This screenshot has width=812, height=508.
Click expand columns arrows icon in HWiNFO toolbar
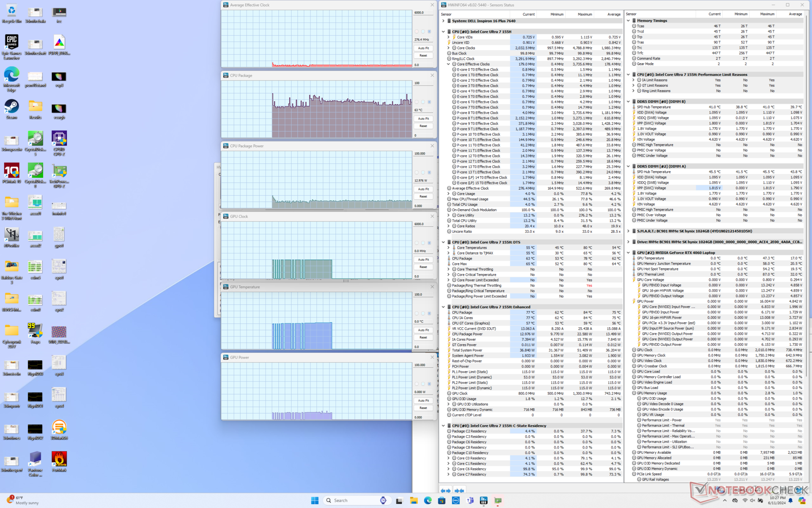445,491
